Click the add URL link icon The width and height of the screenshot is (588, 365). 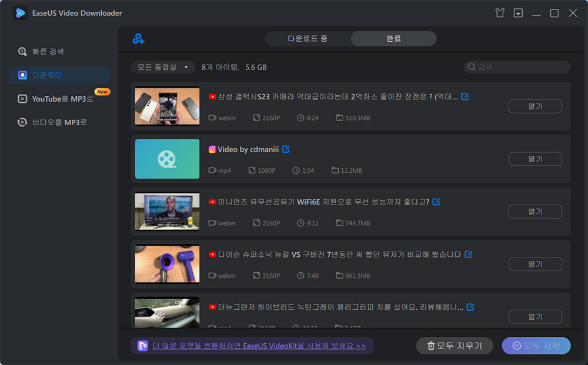[138, 39]
